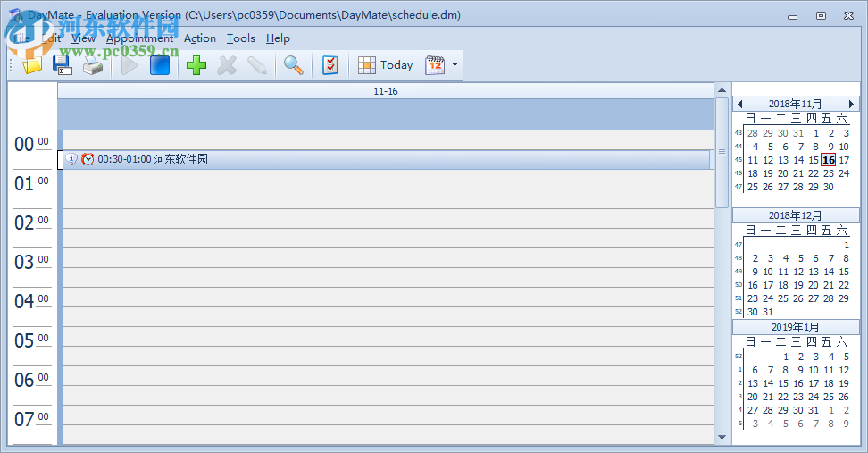Image resolution: width=868 pixels, height=453 pixels.
Task: Select January 31 in 2019 calendar
Action: (814, 410)
